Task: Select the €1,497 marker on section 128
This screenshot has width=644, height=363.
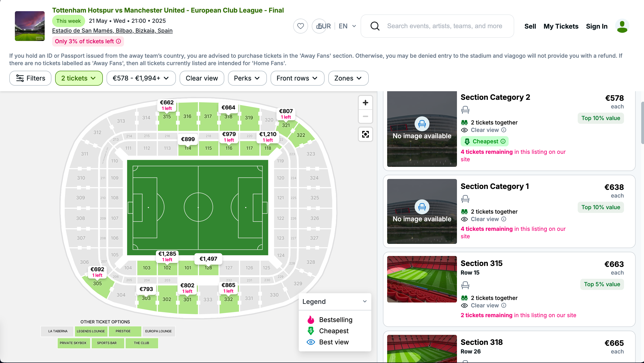Action: [208, 259]
